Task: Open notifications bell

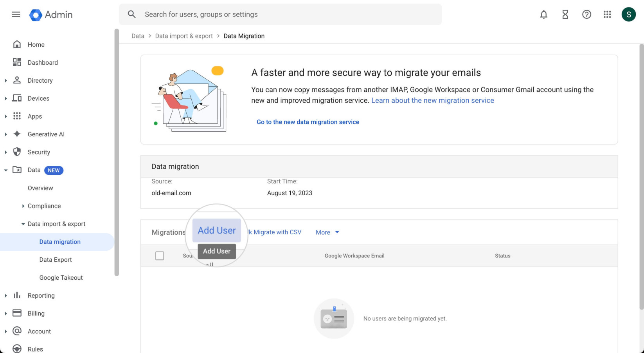Action: (x=543, y=14)
